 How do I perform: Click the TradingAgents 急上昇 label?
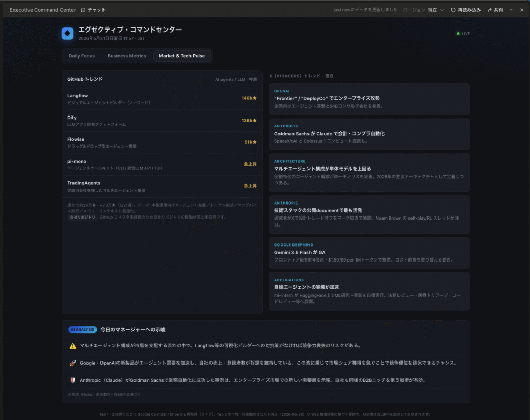tap(250, 186)
